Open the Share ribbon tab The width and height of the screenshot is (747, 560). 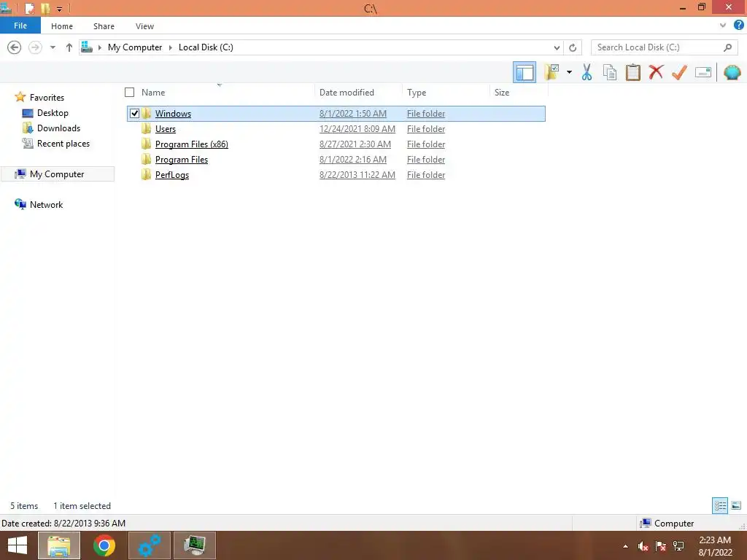click(104, 26)
